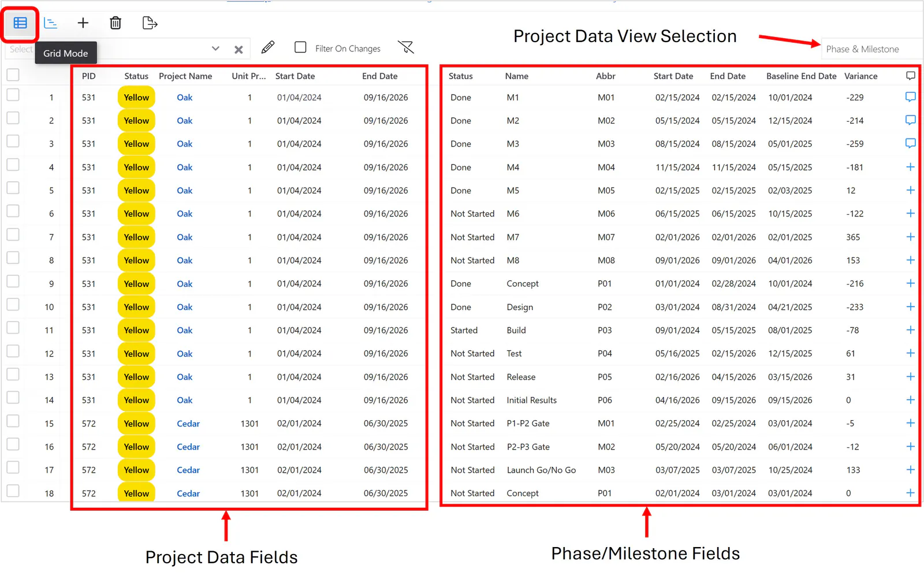Open Cedar project link in row 15

[x=188, y=424]
